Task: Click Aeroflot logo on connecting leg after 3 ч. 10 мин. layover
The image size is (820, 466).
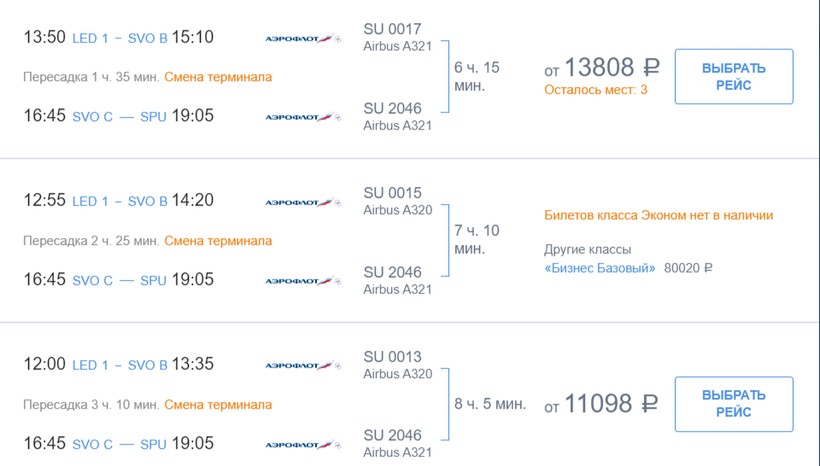Action: pos(302,444)
